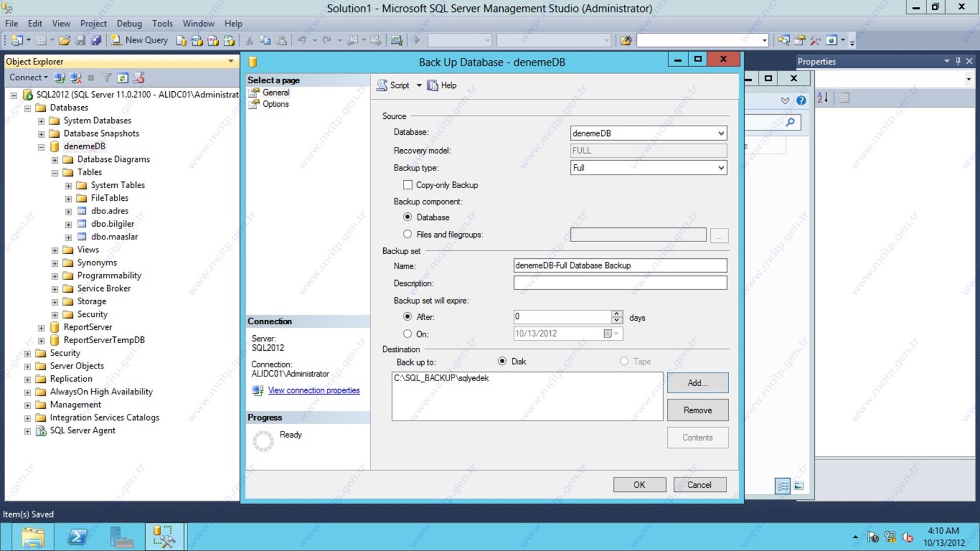Select the After expiration radio button

(407, 317)
